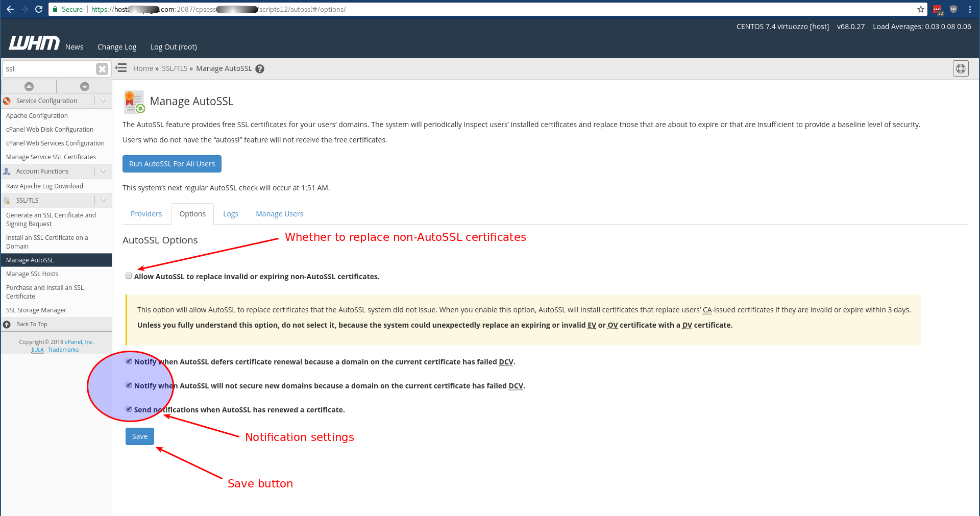Collapse the SSL/TLS sidebar section
Viewport: 980px width, 516px height.
pos(103,201)
